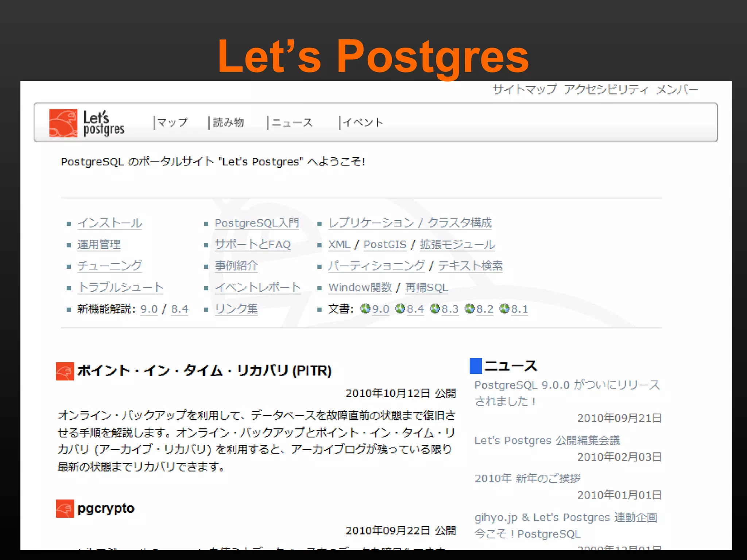Open the アクセシビリティ link at top
747x560 pixels.
(x=606, y=89)
